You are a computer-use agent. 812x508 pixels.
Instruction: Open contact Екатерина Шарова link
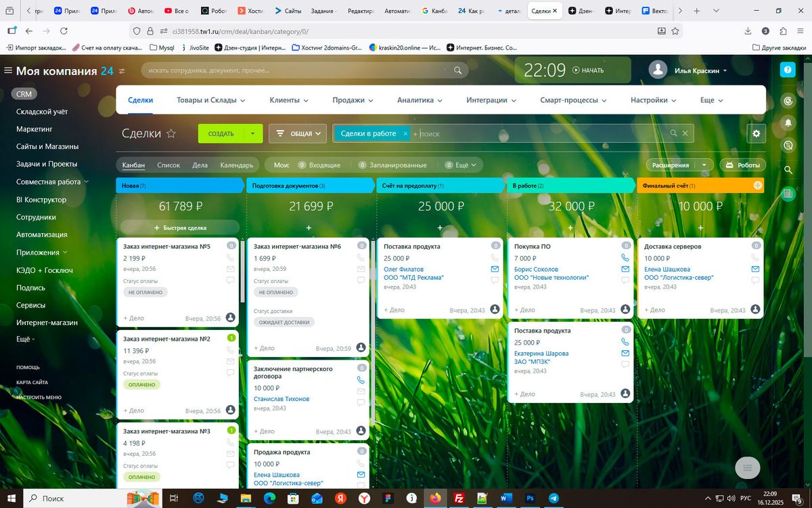pyautogui.click(x=541, y=353)
